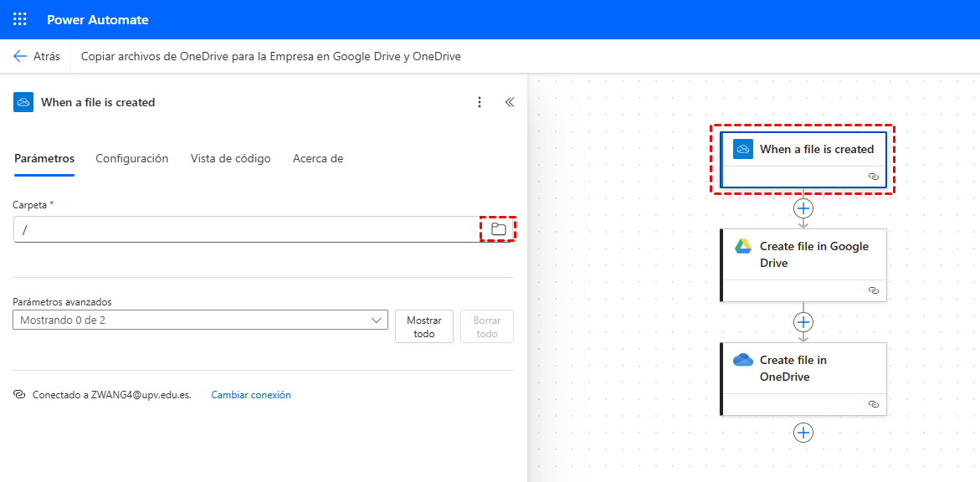Click the folder picker icon in Carpeta
This screenshot has width=980, height=482.
pyautogui.click(x=499, y=229)
